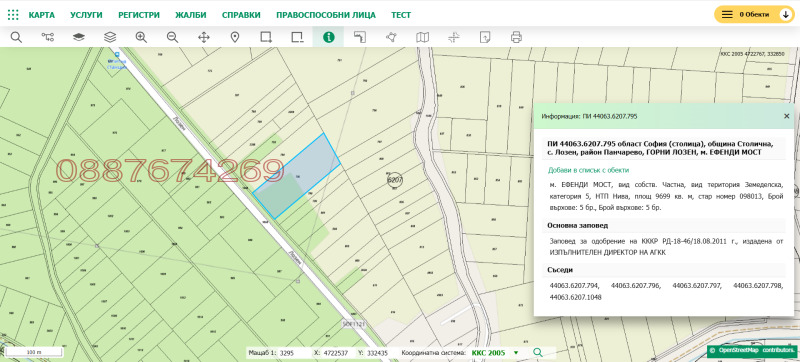The height and width of the screenshot is (362, 800).
Task: Select the search magnifier tool in toolbar
Action: [x=16, y=37]
